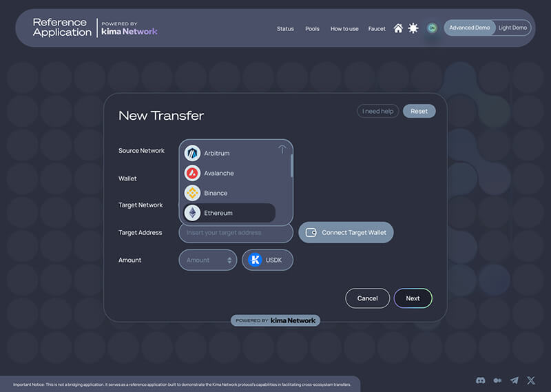Screen dimensions: 551x392
Task: Click the green ON status indicator
Action: click(432, 28)
